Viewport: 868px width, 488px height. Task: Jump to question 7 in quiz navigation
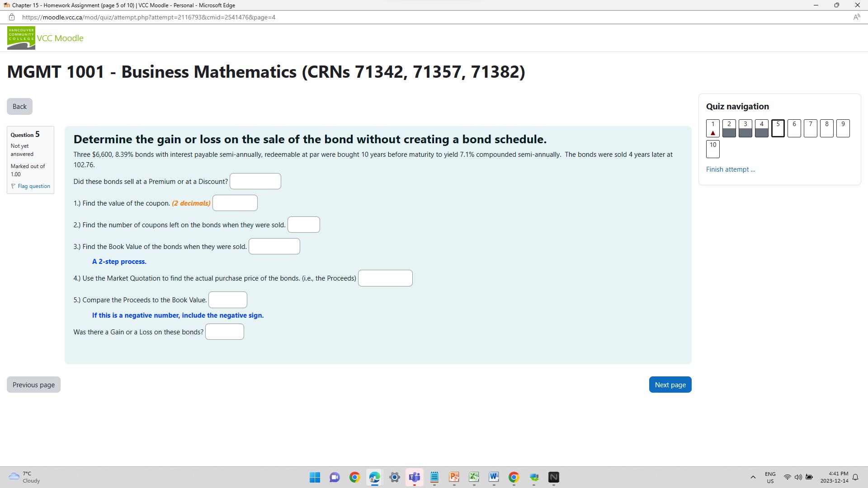click(x=811, y=128)
